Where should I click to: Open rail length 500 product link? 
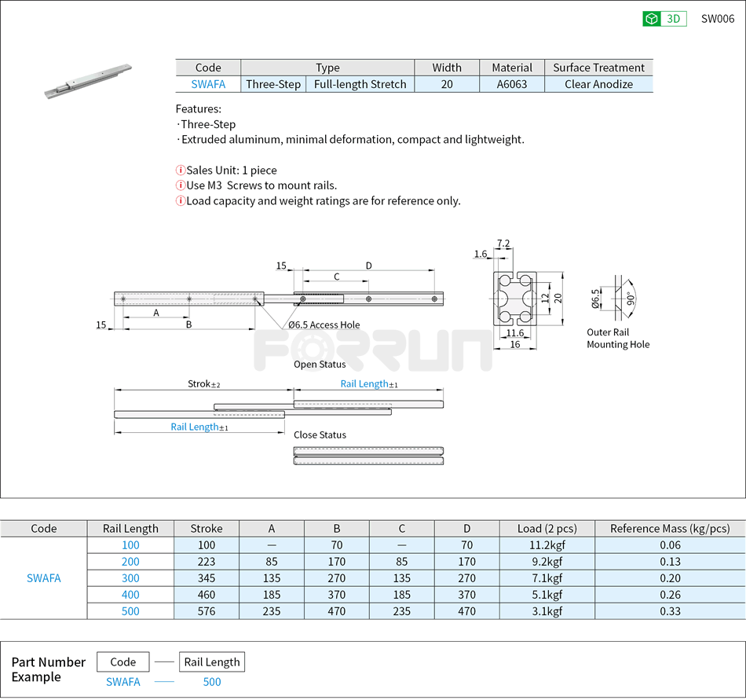pyautogui.click(x=130, y=611)
